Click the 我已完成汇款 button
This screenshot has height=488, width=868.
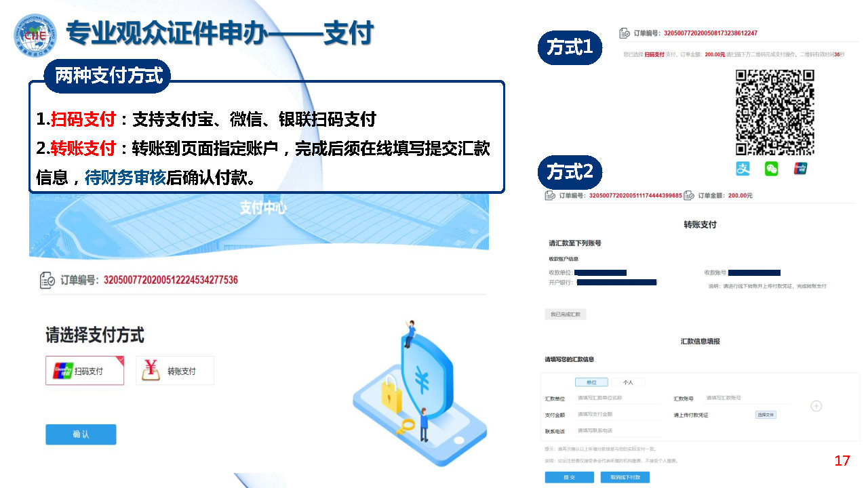566,314
